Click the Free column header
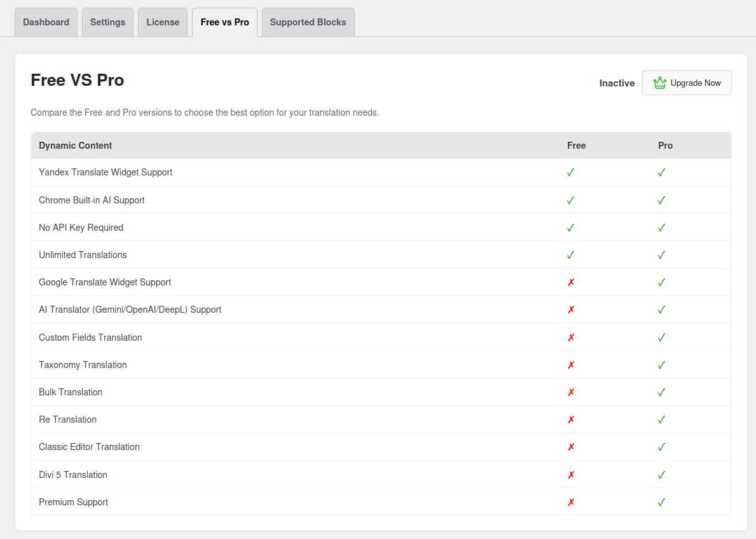This screenshot has height=539, width=756. point(576,146)
